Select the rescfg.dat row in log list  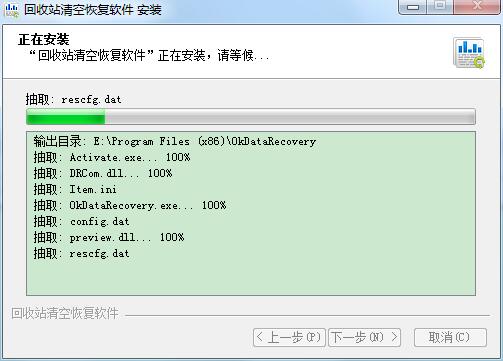tap(81, 253)
